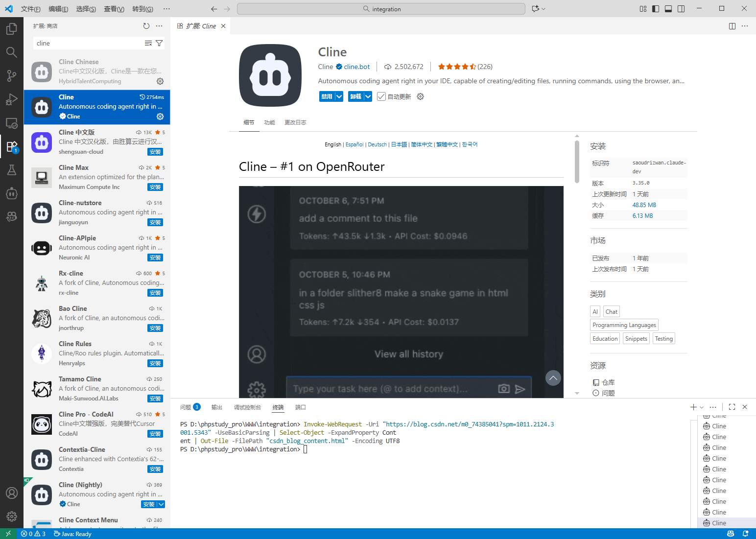Open terminal panel more actions menu
756x539 pixels.
tap(713, 407)
